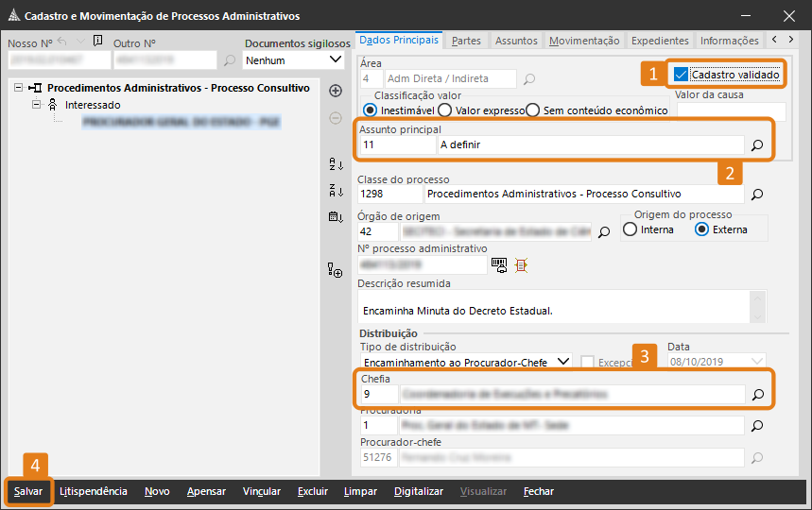812x510 pixels.
Task: Click barcode icon beside Nº processo administrativo
Action: [x=498, y=265]
